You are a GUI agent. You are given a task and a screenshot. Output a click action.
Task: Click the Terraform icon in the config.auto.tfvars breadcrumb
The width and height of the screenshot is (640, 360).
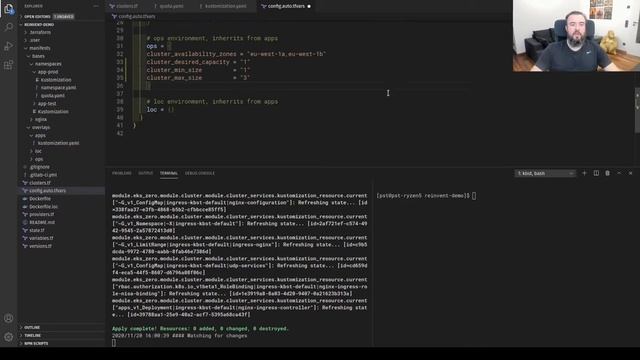(x=114, y=16)
